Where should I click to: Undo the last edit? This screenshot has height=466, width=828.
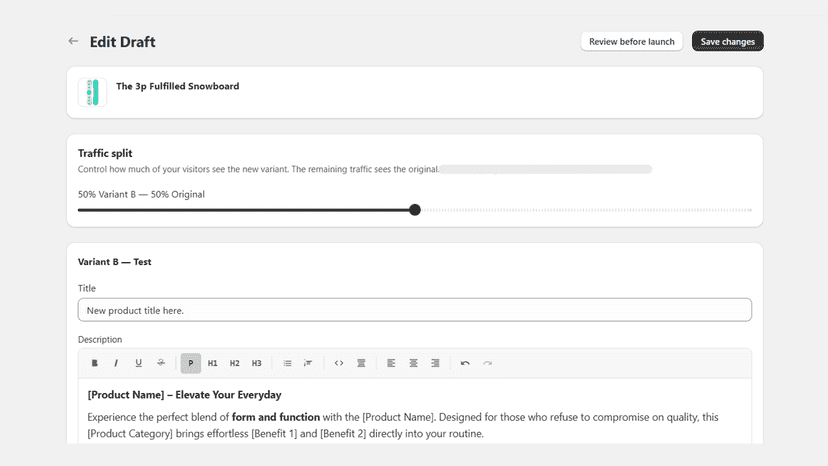pyautogui.click(x=465, y=363)
